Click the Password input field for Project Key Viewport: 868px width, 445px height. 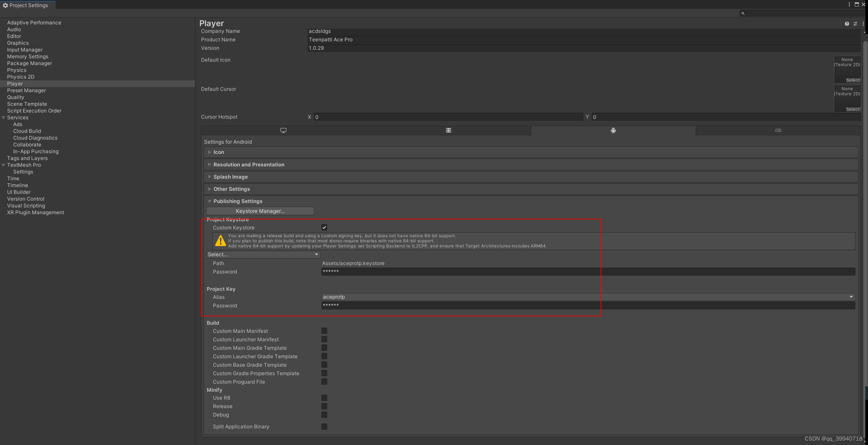tap(588, 305)
